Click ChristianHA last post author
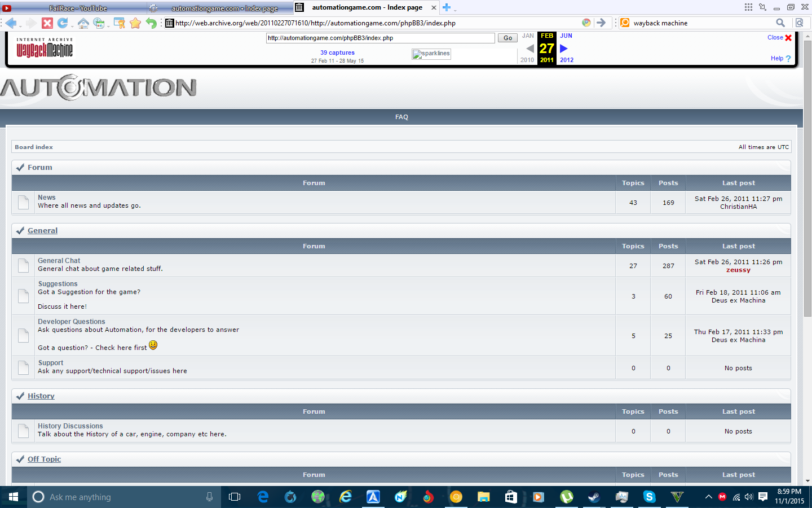 [738, 207]
